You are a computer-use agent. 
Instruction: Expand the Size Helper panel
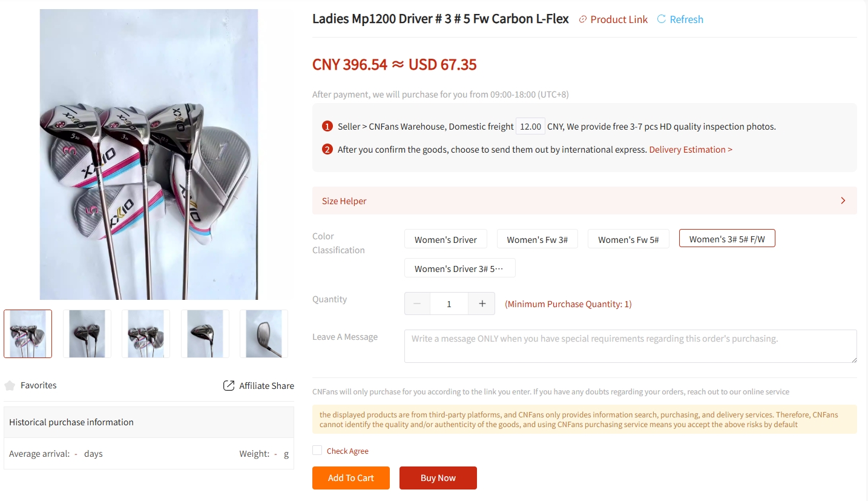click(x=843, y=200)
